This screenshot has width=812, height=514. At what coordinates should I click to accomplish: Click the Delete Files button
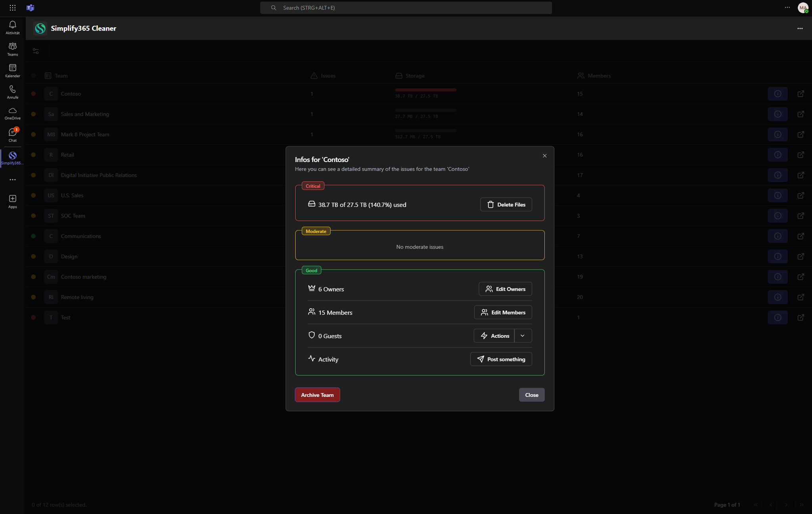(506, 204)
